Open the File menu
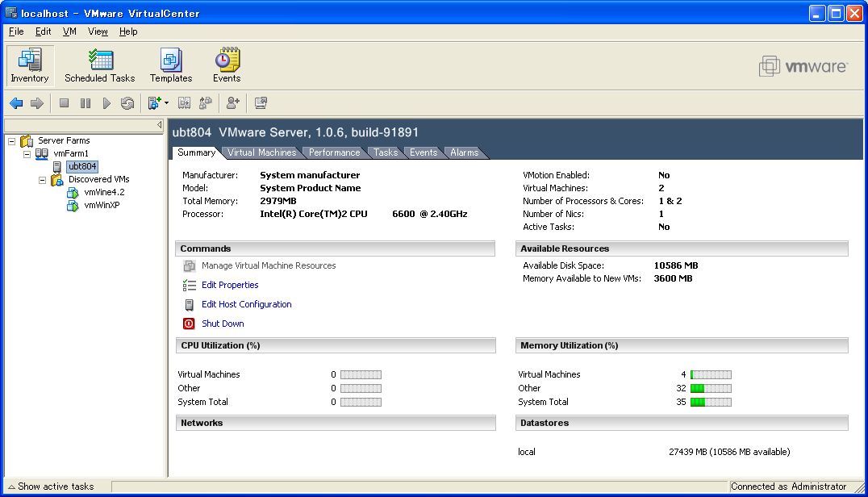Screen dimensions: 868x497 coord(16,31)
